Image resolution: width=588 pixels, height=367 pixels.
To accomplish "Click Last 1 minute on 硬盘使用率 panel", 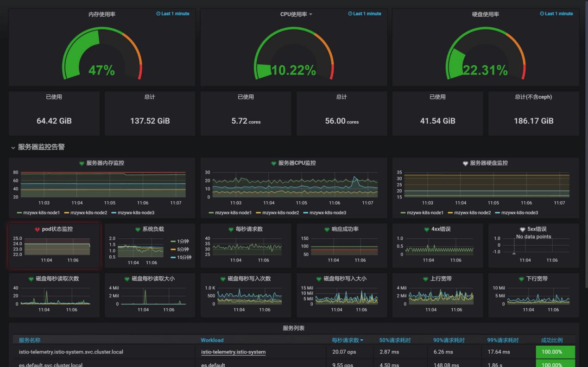I will 559,14.
